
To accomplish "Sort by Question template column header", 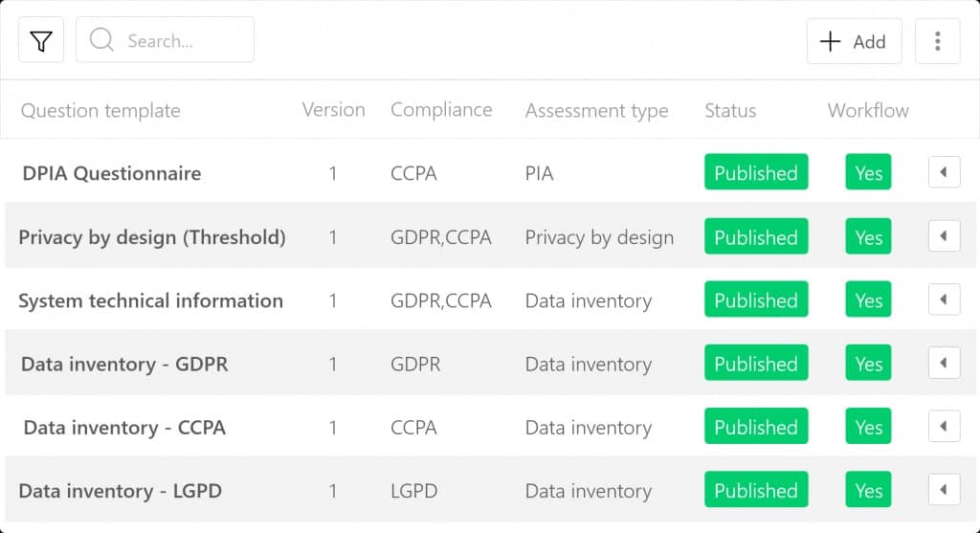I will (100, 111).
